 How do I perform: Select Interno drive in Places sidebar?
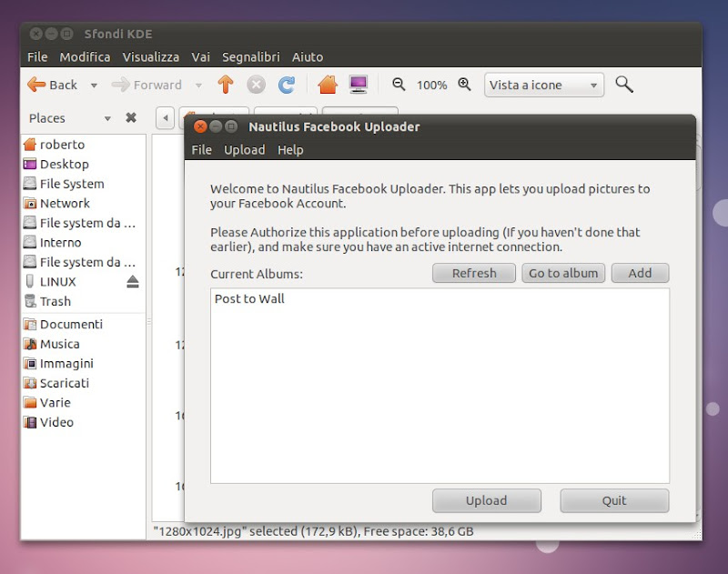tap(84, 243)
